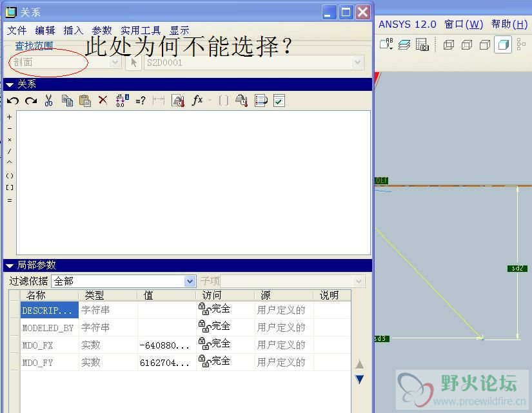532x413 pixels.
Task: Copy relations with the copy icon
Action: coord(67,101)
